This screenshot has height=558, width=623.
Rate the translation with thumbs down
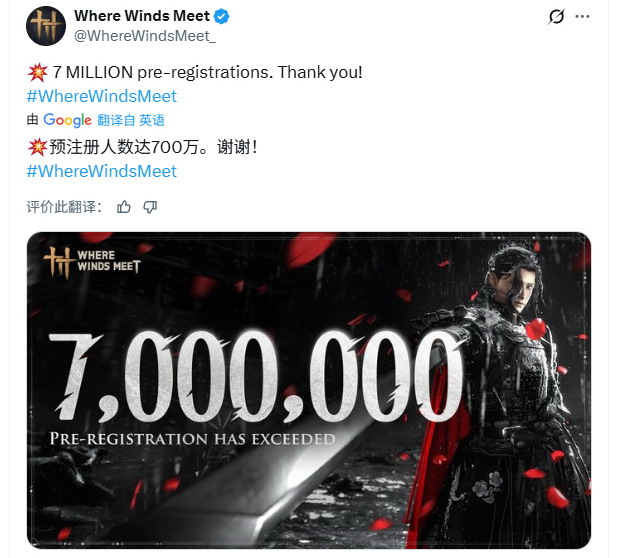tap(150, 207)
